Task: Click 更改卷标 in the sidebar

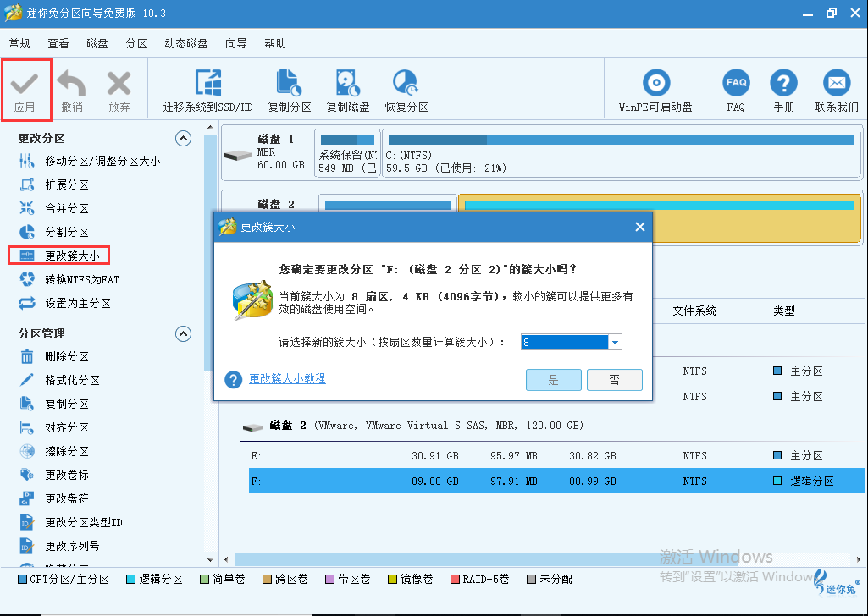Action: click(x=53, y=475)
